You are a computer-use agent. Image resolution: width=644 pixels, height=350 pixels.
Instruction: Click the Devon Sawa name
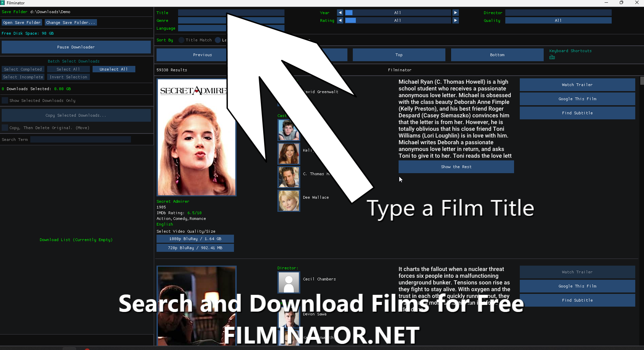[x=314, y=314]
